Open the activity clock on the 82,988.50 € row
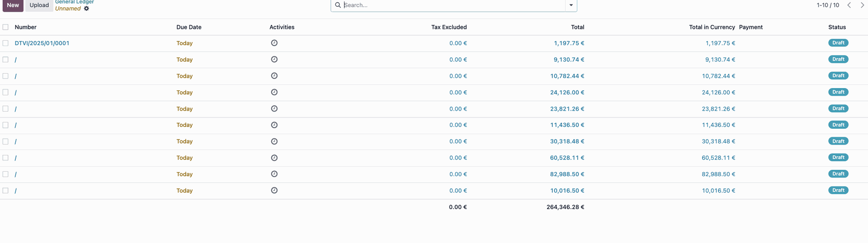Image resolution: width=868 pixels, height=243 pixels. 274,174
